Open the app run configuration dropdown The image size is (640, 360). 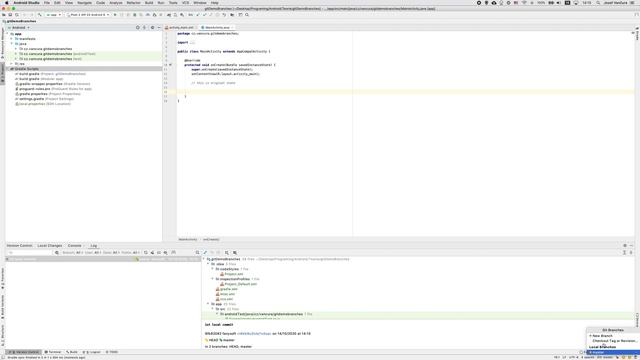click(53, 15)
